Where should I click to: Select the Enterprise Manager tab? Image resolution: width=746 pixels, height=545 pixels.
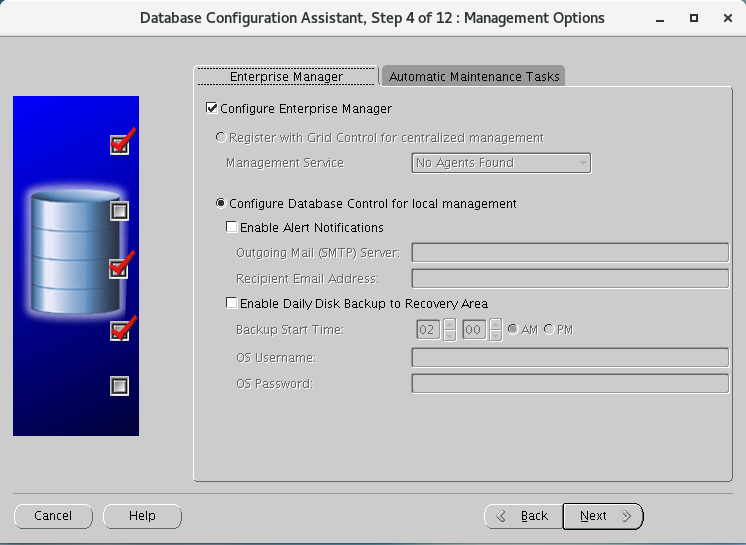pyautogui.click(x=286, y=77)
